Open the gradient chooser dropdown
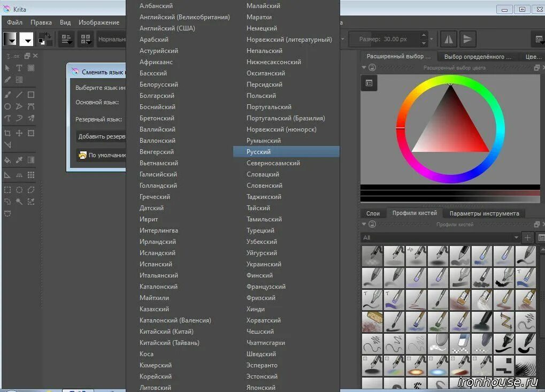This screenshot has width=545, height=392. 10,39
